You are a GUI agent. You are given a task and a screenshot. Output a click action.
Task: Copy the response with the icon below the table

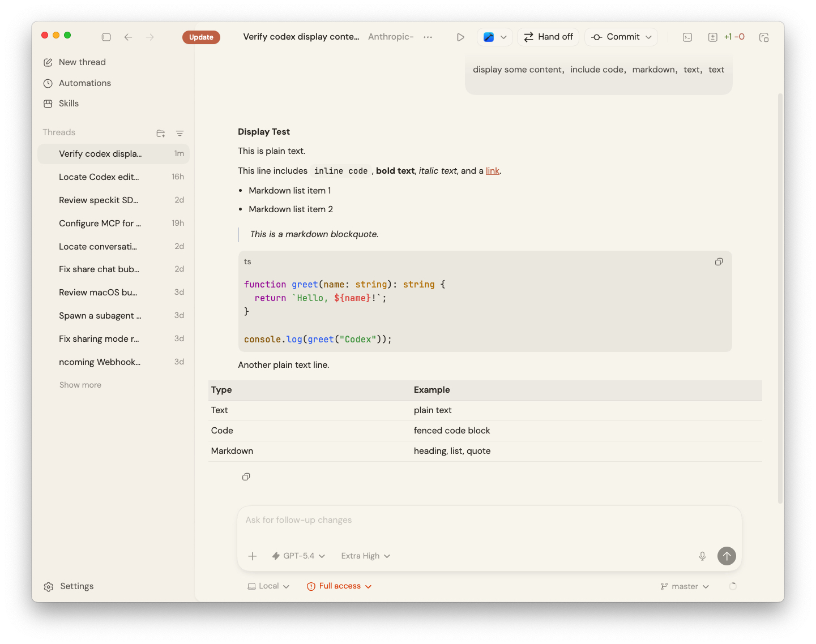point(246,477)
